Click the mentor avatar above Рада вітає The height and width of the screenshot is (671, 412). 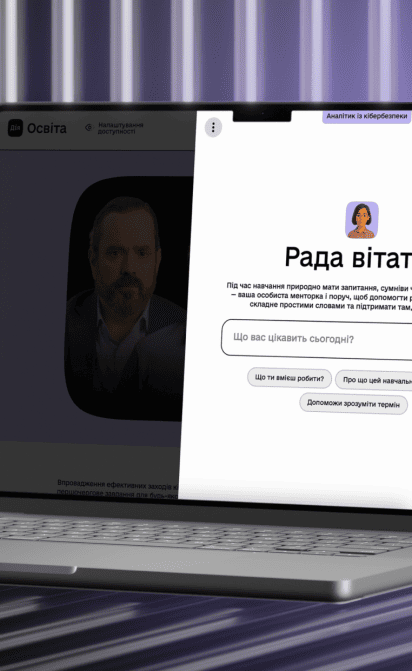click(362, 220)
